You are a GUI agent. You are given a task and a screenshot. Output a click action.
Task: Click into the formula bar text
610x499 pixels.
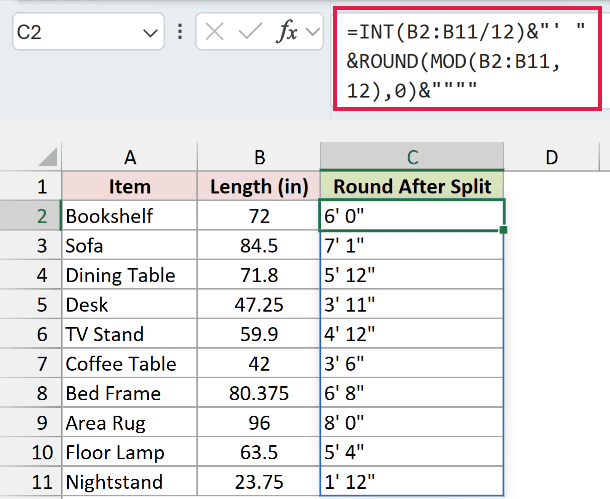(x=467, y=59)
